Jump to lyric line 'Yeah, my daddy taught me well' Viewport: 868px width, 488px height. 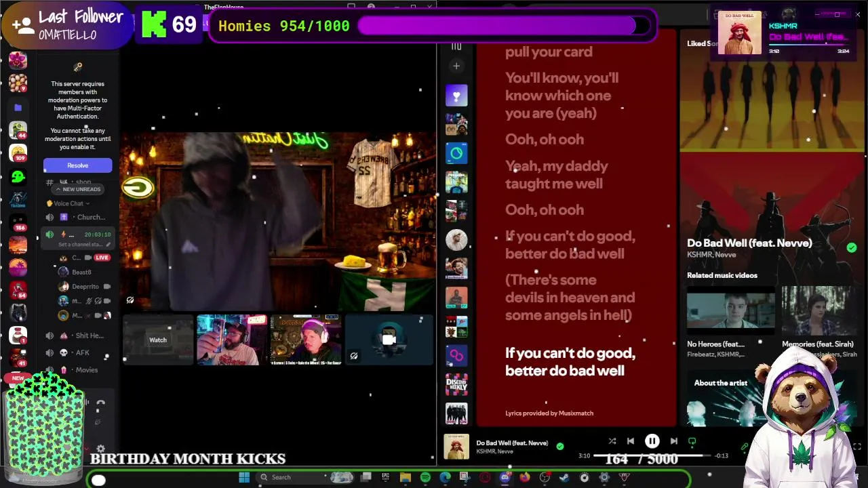tap(557, 174)
